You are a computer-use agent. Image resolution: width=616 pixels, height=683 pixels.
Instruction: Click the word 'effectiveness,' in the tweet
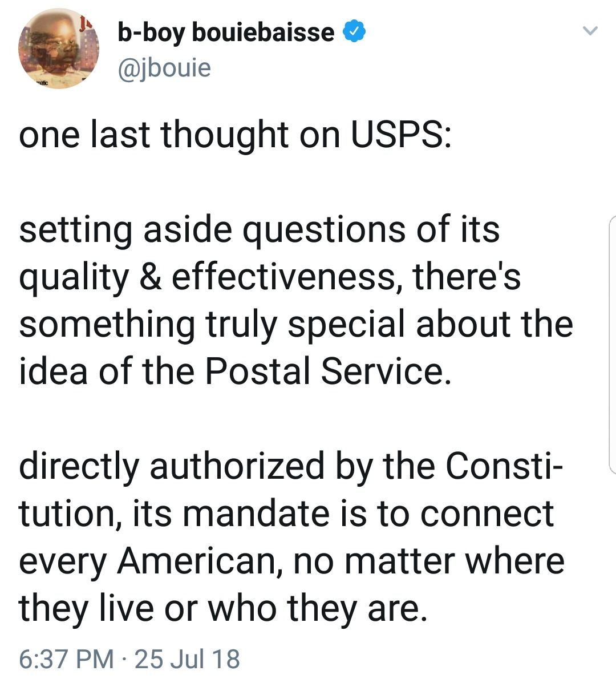pos(283,277)
